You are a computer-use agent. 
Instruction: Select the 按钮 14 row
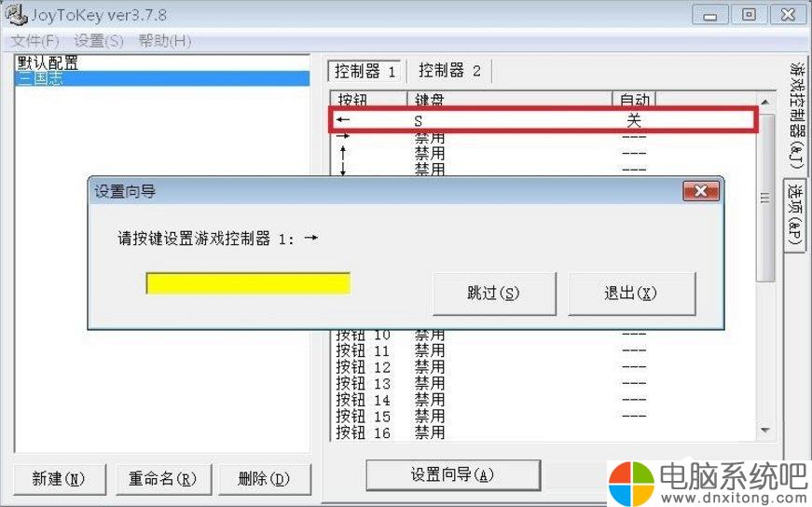[x=544, y=401]
